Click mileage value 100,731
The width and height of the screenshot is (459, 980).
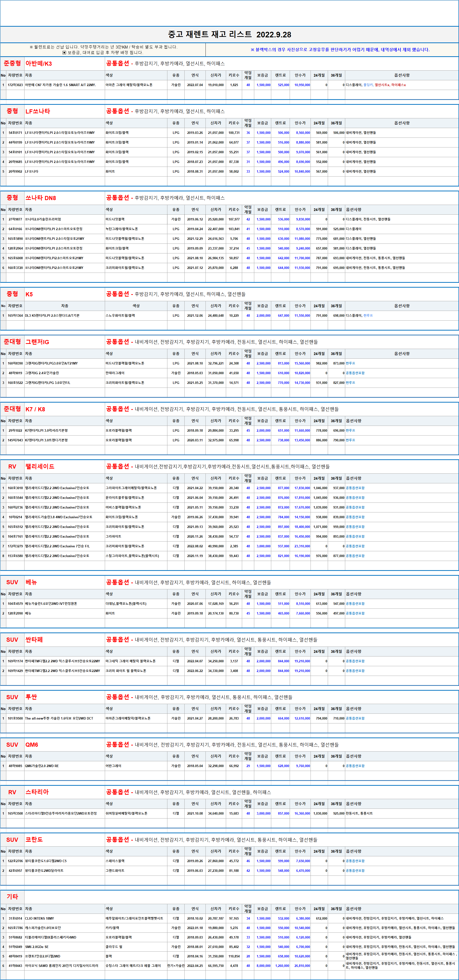click(234, 133)
